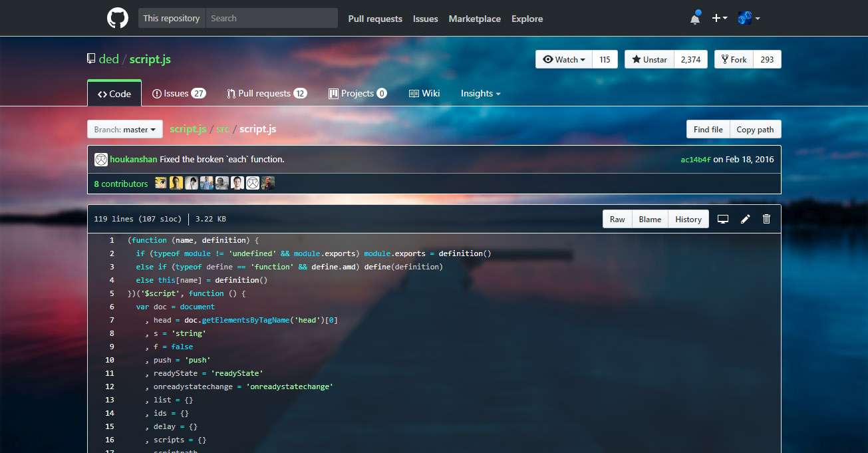Edit the file with the pencil icon
Viewport: 868px width, 453px height.
(x=744, y=218)
